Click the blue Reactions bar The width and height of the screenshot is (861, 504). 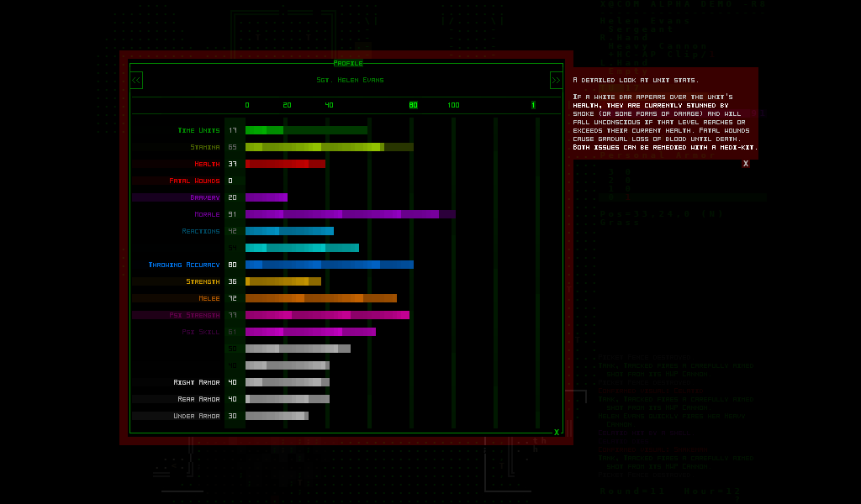click(289, 232)
